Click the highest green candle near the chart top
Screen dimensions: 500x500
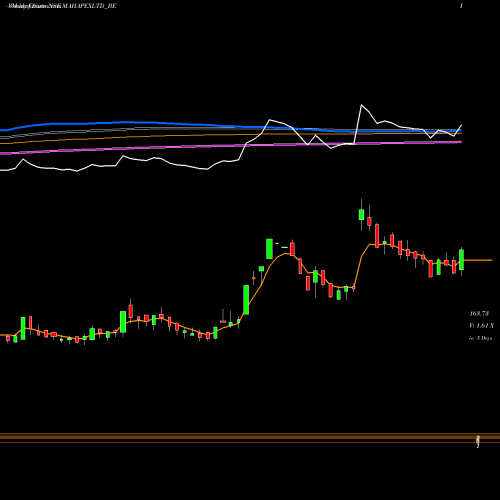point(361,215)
